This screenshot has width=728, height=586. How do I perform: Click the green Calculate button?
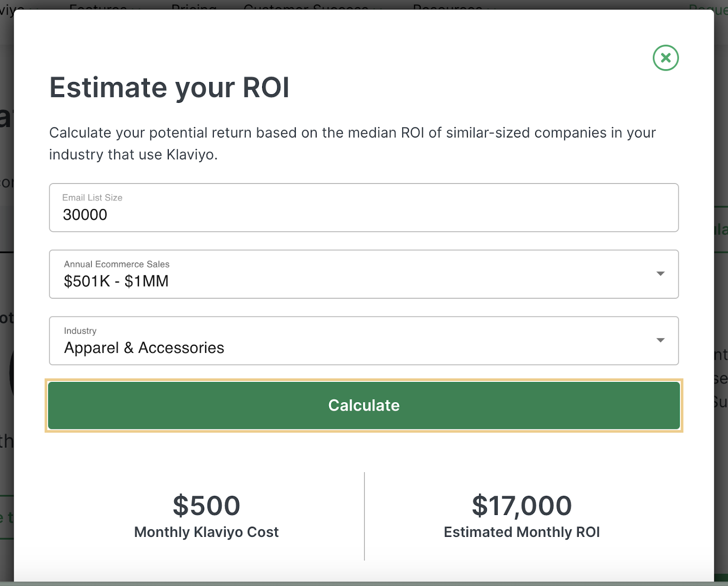tap(364, 405)
